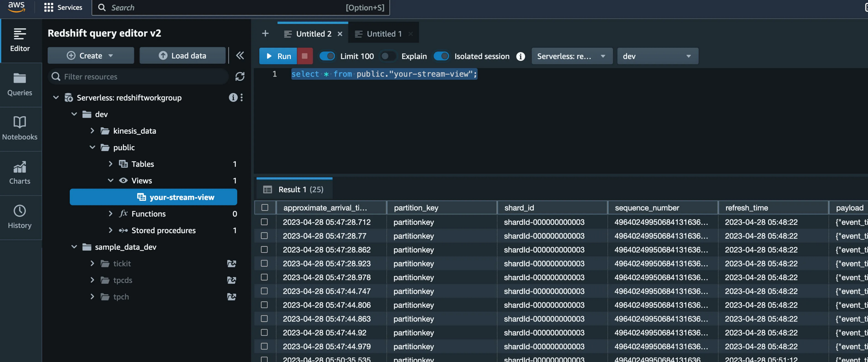Expand the kinesis_data schema node
868x362 pixels.
pos(92,131)
